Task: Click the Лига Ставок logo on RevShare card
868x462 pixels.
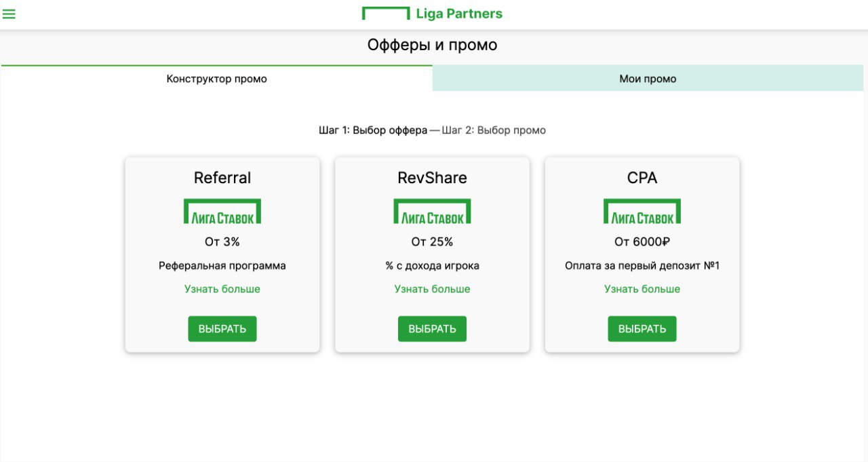Action: tap(432, 211)
